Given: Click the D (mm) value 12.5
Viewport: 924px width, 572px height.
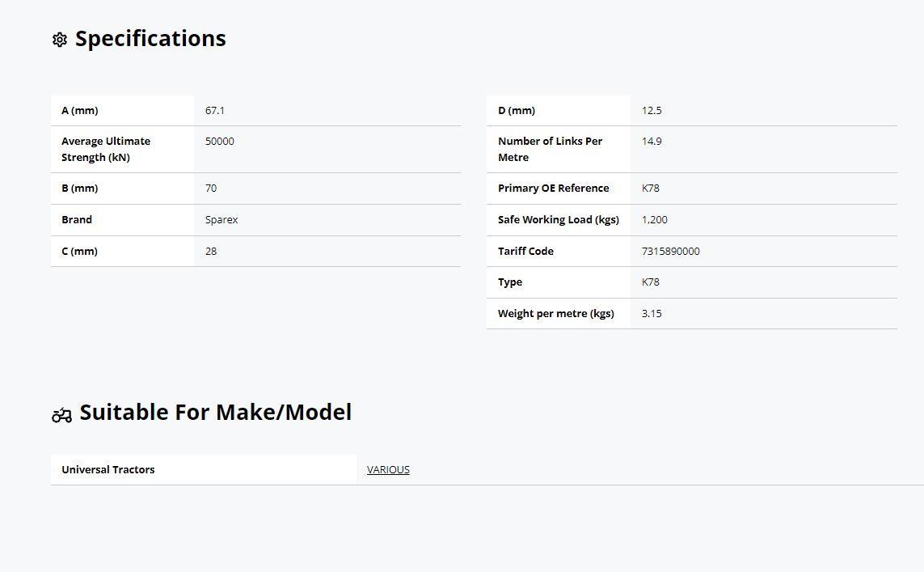Looking at the screenshot, I should coord(652,110).
